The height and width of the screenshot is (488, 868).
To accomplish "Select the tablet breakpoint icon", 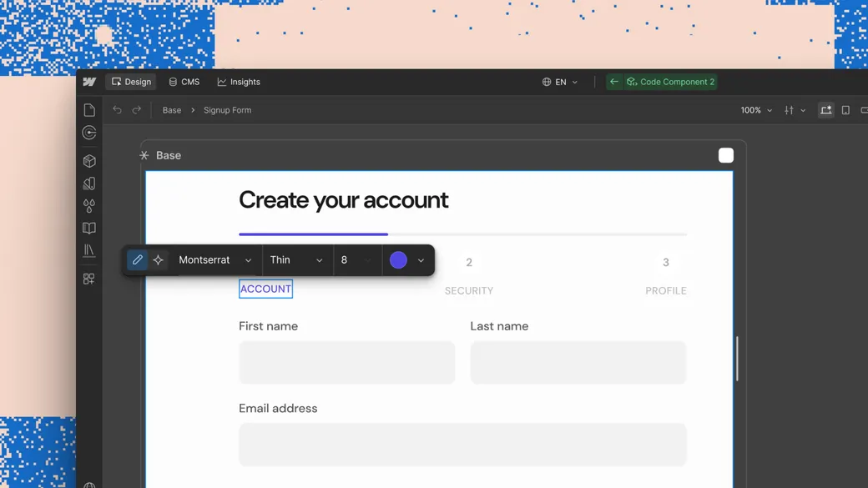I will [845, 110].
